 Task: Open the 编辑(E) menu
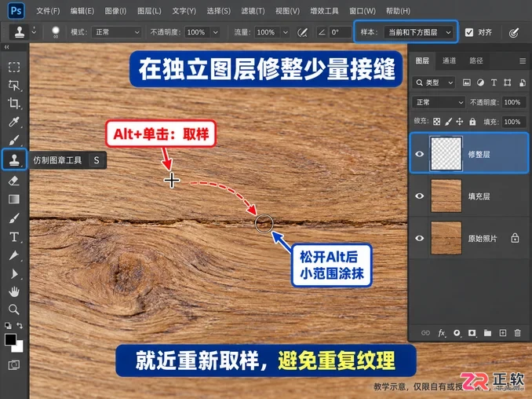coord(82,11)
